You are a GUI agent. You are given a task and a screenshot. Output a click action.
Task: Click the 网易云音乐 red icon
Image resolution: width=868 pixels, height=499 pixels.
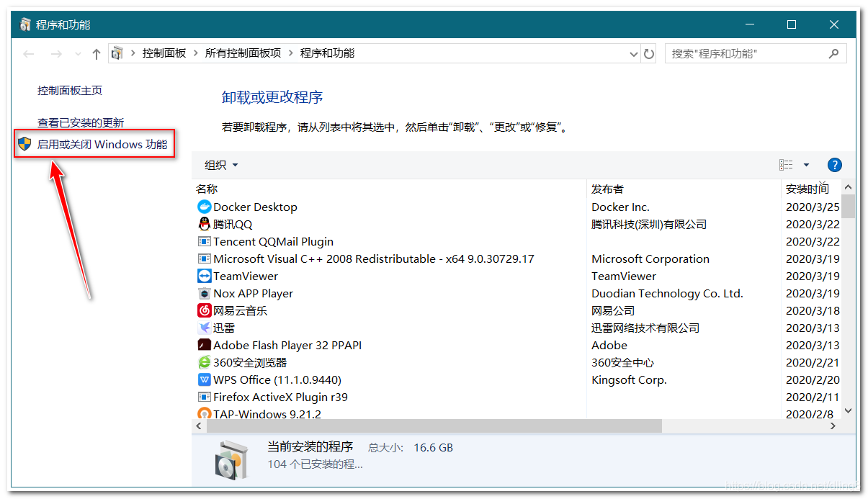(x=204, y=310)
